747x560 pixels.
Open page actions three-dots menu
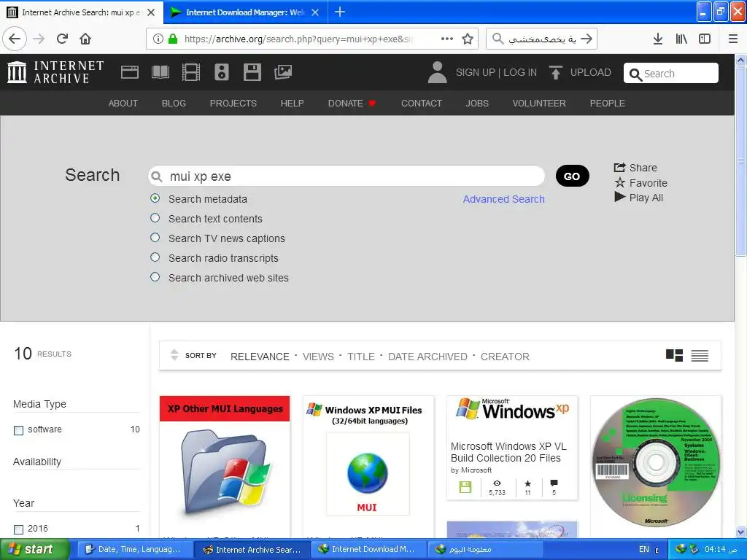447,39
